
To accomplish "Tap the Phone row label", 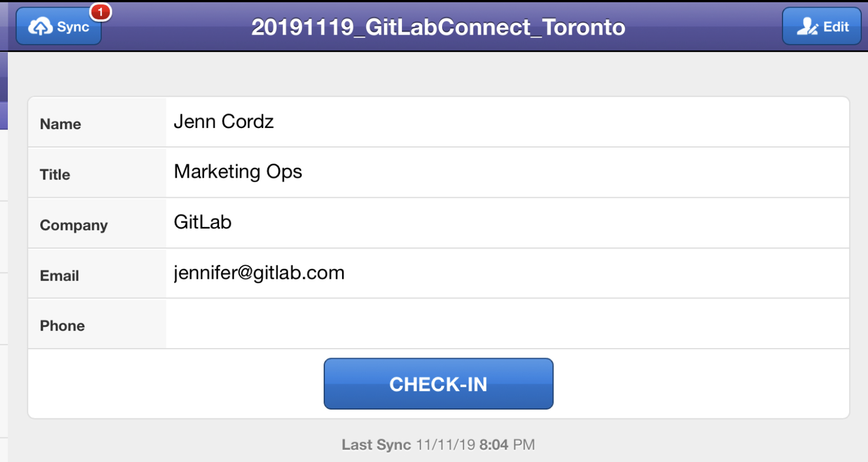I will click(62, 326).
